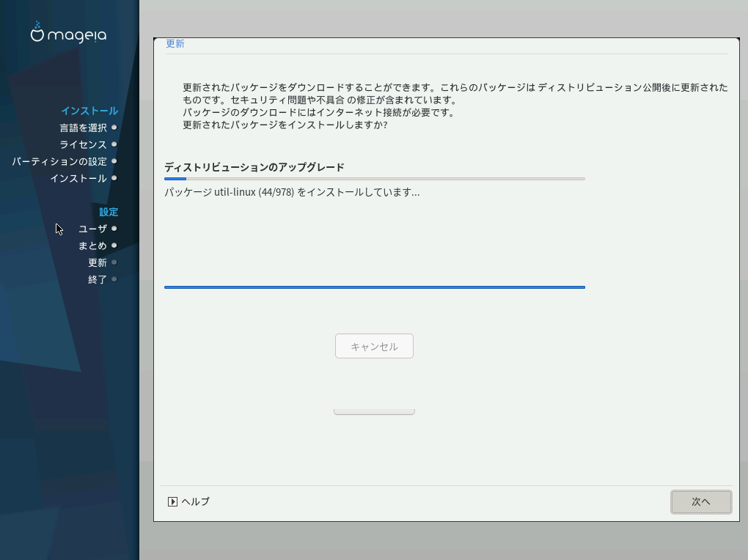Click the util-linux package status text
This screenshot has width=748, height=560.
[292, 192]
